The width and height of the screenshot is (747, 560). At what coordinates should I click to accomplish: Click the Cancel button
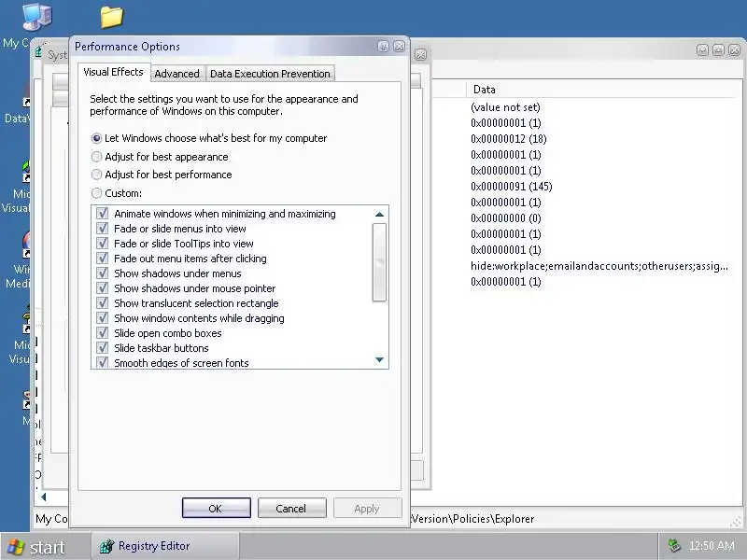(291, 508)
